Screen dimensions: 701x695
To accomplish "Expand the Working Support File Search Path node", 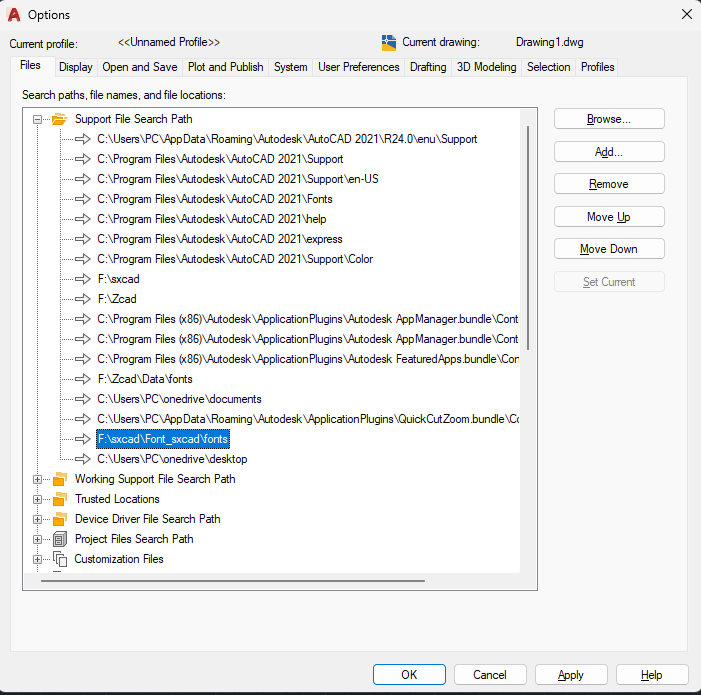I will click(38, 479).
